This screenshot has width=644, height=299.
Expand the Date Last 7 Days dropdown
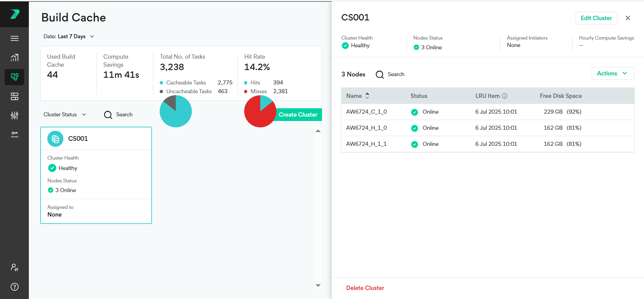click(69, 37)
